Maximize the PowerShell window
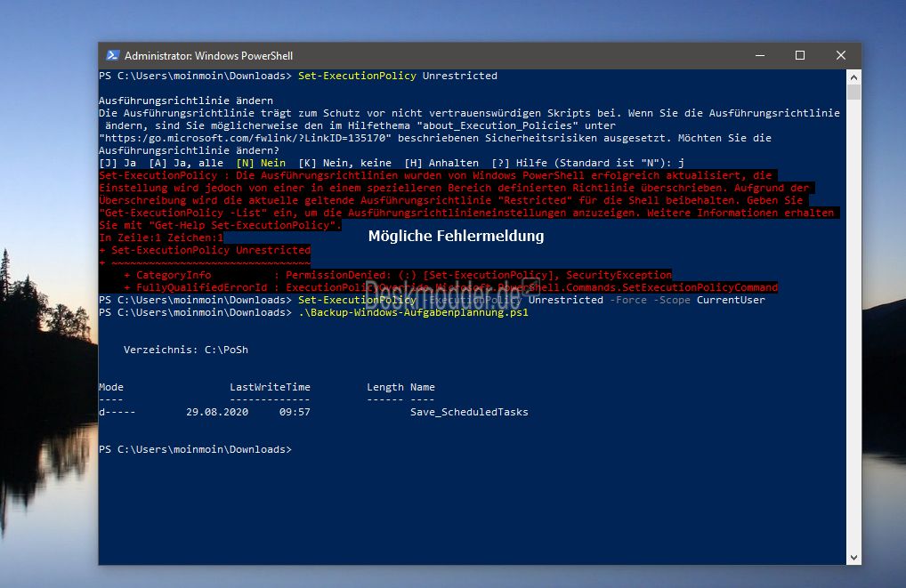The height and width of the screenshot is (588, 906). pyautogui.click(x=800, y=55)
